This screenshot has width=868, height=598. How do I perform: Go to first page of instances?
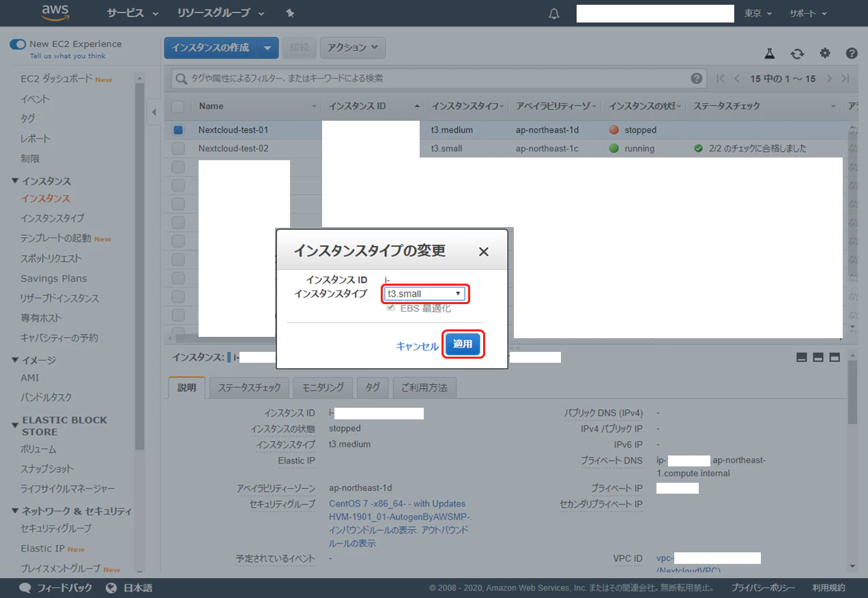click(721, 78)
